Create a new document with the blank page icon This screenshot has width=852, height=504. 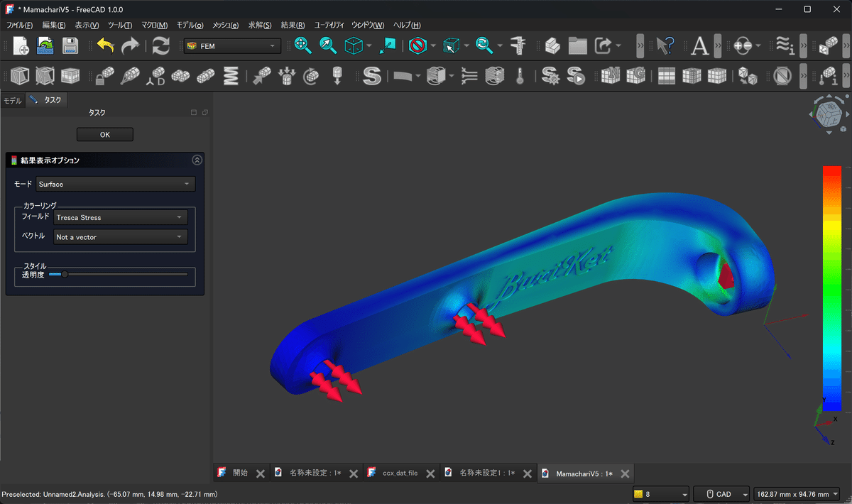click(x=21, y=46)
